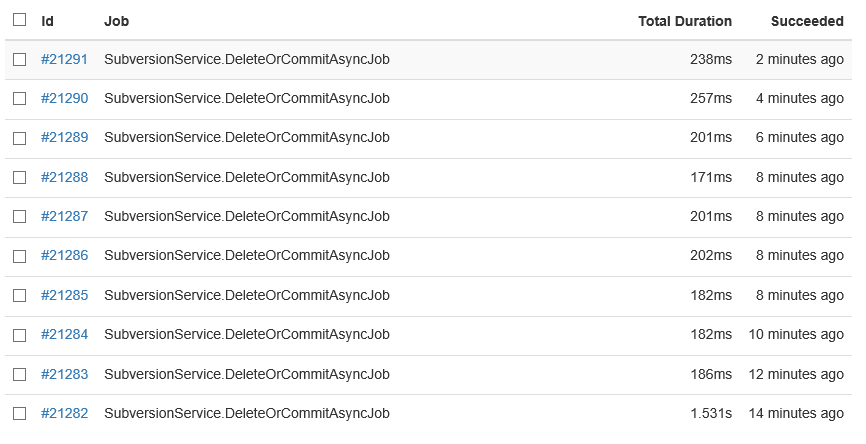Go to job #21282 details link
866x444 pixels.
pyautogui.click(x=64, y=413)
